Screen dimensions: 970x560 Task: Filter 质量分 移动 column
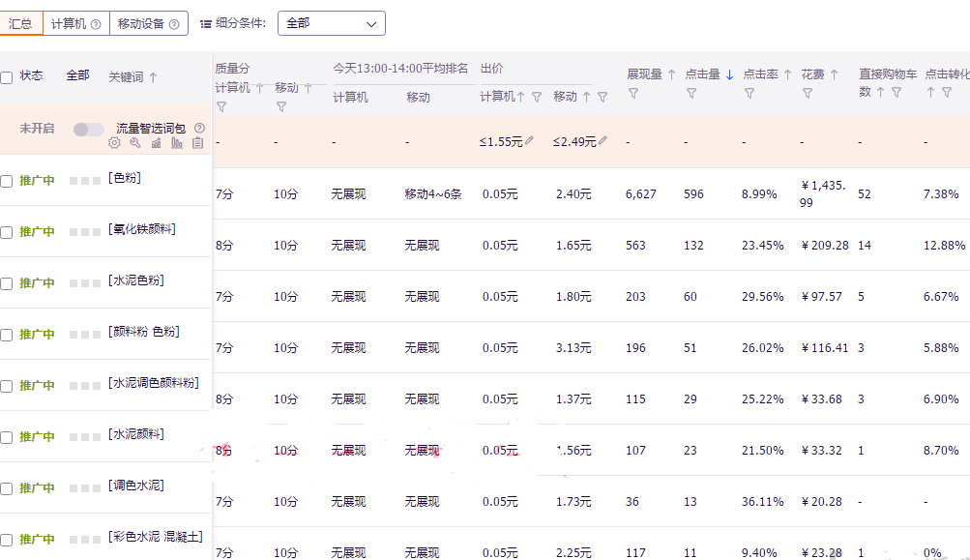[x=281, y=107]
